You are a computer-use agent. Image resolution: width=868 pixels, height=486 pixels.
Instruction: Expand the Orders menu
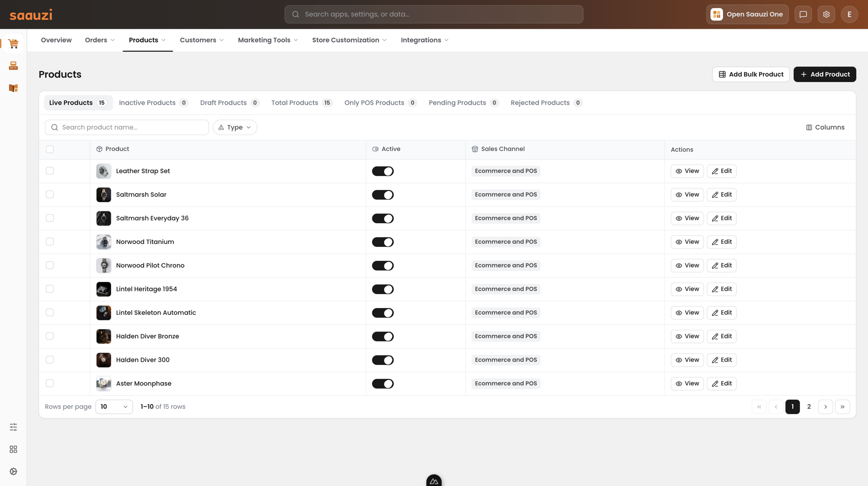(100, 40)
